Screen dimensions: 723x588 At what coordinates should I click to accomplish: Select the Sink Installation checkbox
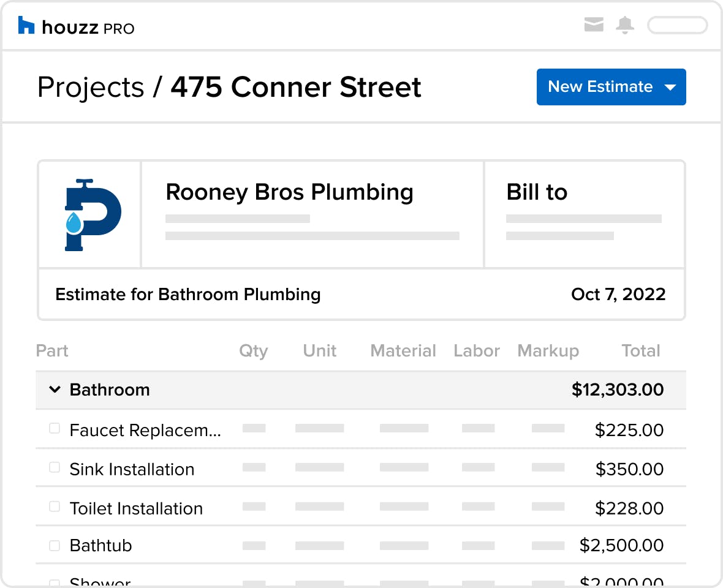[55, 469]
